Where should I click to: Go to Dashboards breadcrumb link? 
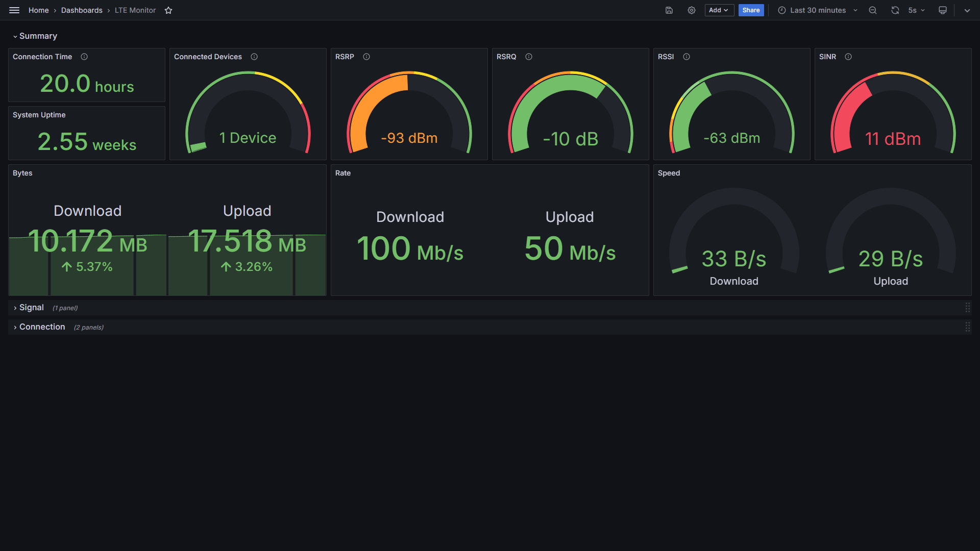click(82, 10)
